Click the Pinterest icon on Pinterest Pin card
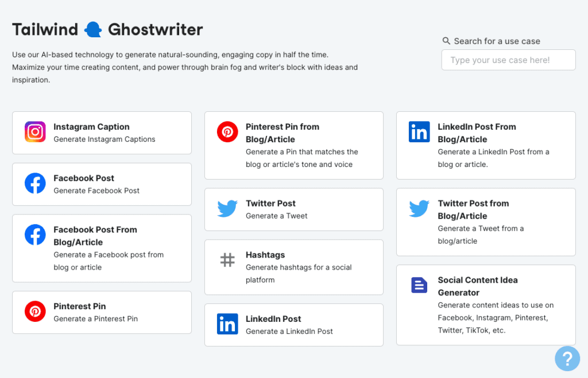 [x=34, y=311]
